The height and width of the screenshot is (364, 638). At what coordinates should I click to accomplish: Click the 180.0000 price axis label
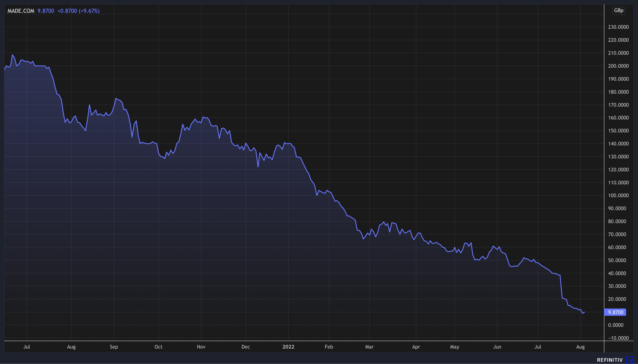[x=618, y=92]
